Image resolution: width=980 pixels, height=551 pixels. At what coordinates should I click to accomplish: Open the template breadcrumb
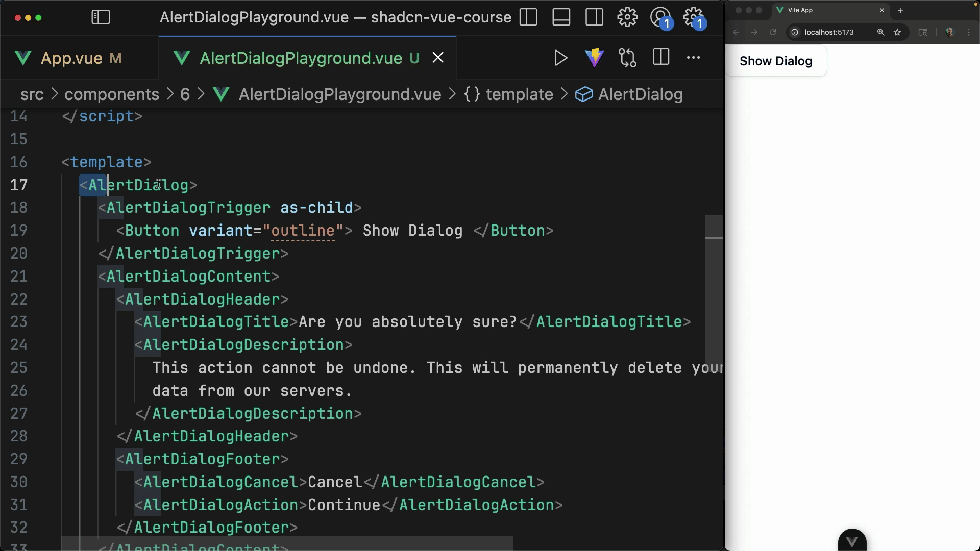[520, 94]
